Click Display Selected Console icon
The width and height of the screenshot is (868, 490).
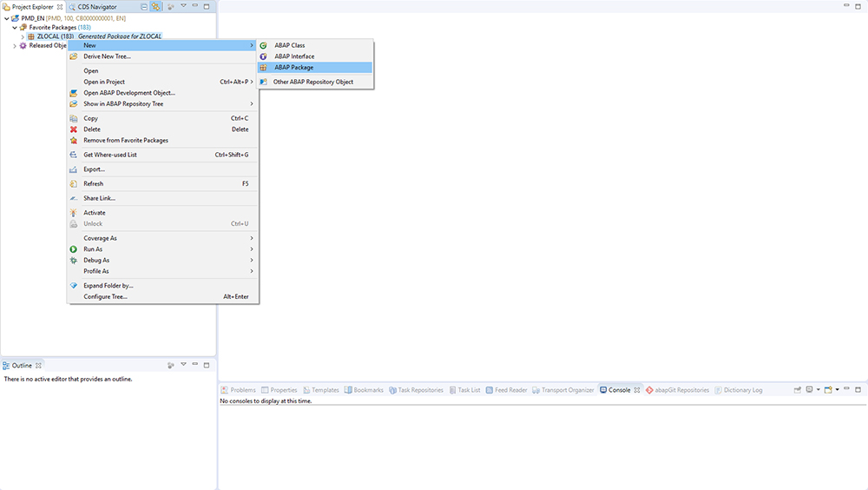coord(809,390)
